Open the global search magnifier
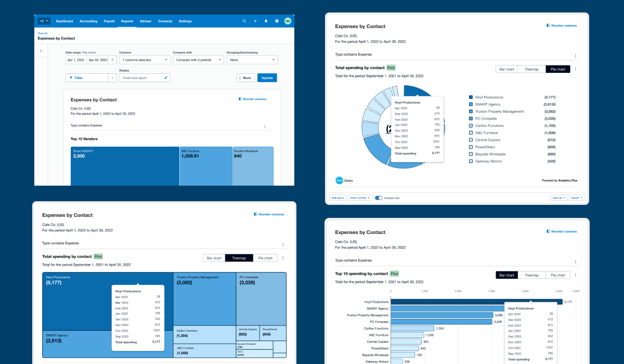Image resolution: width=624 pixels, height=364 pixels. point(244,21)
